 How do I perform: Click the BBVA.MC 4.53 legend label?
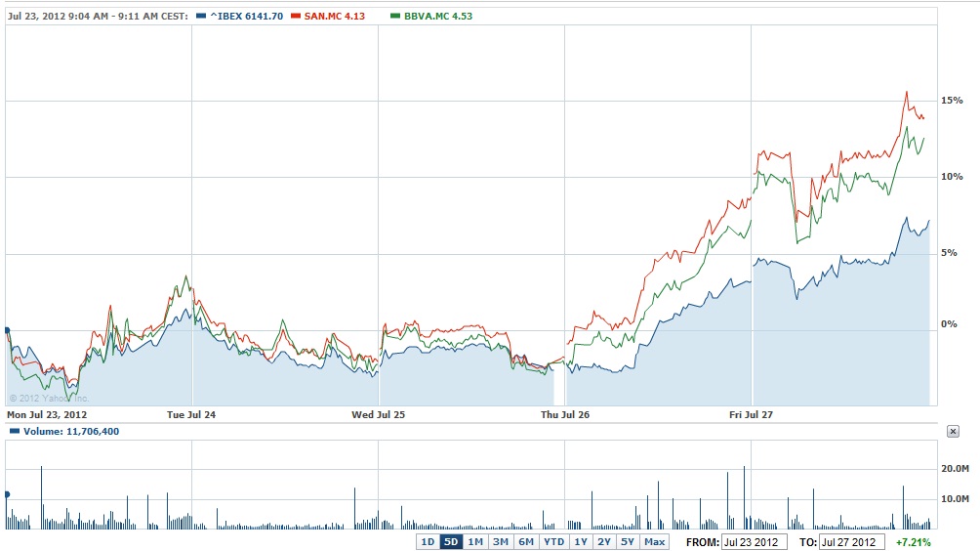pos(438,17)
